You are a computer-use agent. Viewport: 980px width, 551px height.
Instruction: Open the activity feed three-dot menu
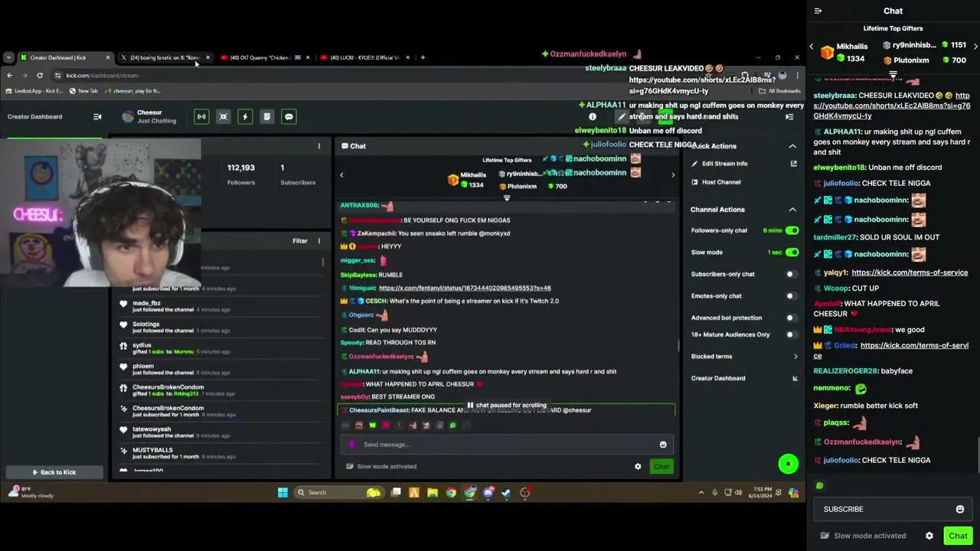[x=319, y=241]
